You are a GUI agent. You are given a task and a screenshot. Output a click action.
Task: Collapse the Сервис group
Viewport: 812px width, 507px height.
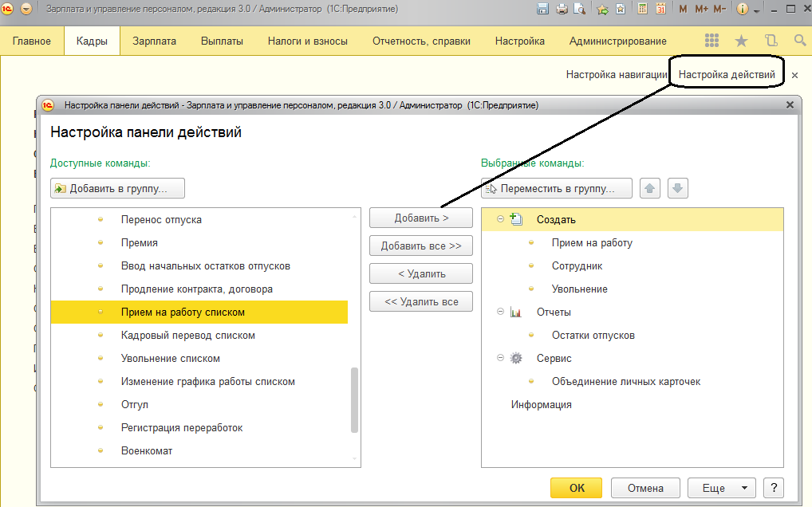point(500,357)
